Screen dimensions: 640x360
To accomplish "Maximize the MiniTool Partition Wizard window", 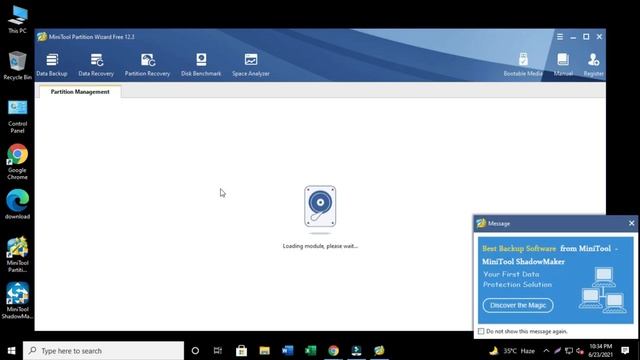I will click(586, 37).
